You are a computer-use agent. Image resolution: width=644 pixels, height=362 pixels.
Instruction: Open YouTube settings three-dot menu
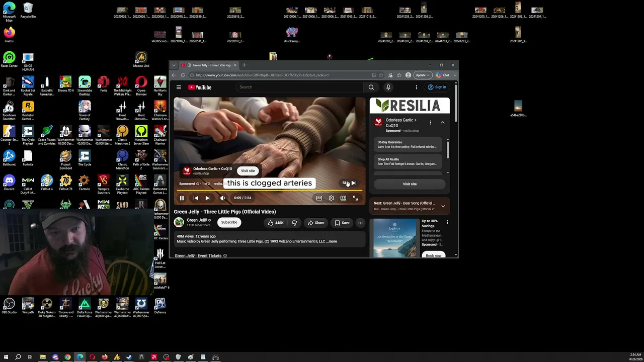417,87
